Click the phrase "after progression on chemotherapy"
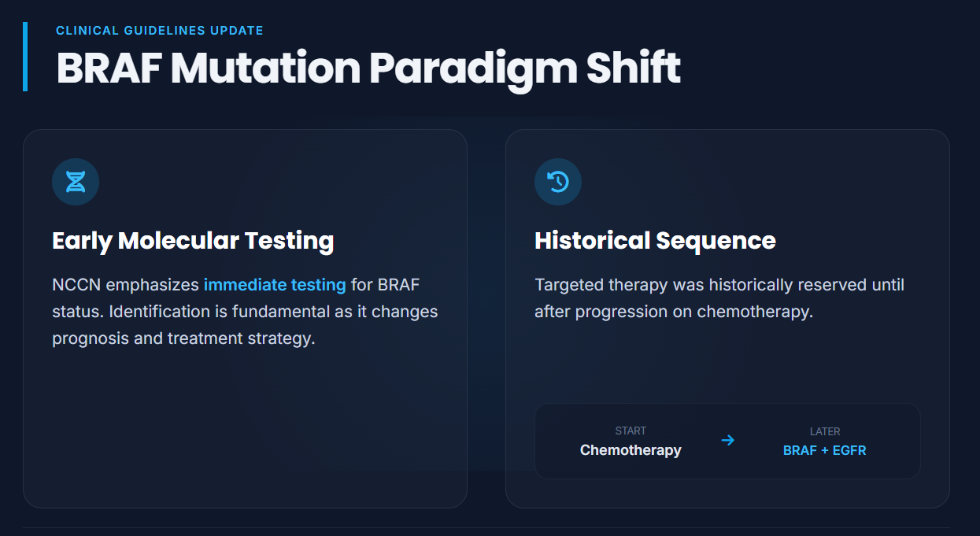This screenshot has height=536, width=980. [x=673, y=312]
